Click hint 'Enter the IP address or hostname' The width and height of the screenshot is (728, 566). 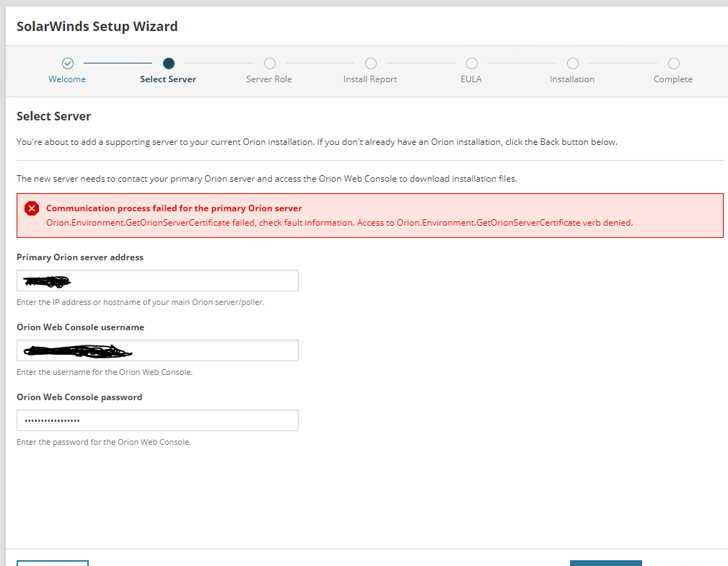point(140,302)
